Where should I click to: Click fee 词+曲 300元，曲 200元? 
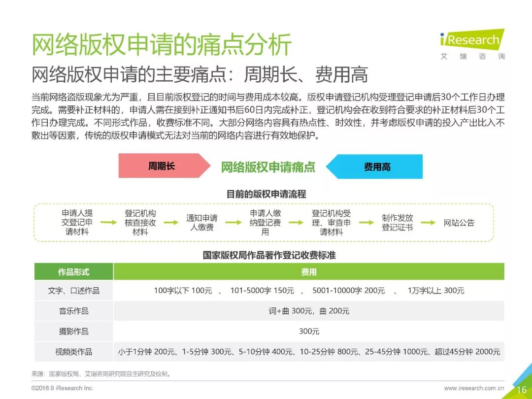pyautogui.click(x=309, y=311)
